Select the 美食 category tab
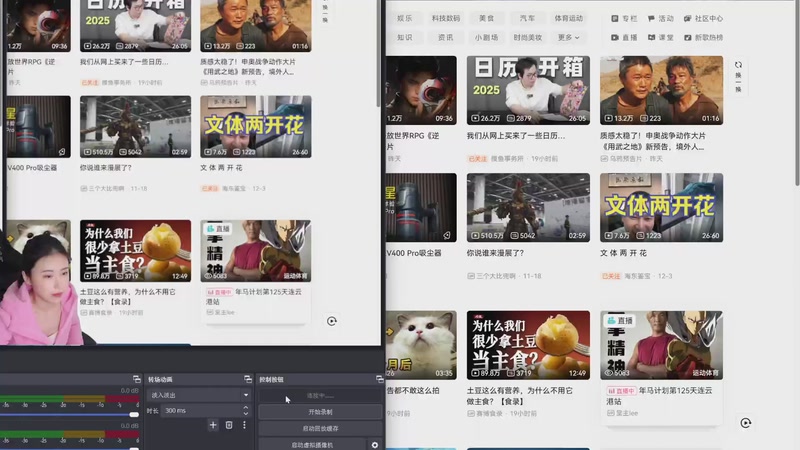Image resolution: width=800 pixels, height=450 pixels. (x=486, y=18)
